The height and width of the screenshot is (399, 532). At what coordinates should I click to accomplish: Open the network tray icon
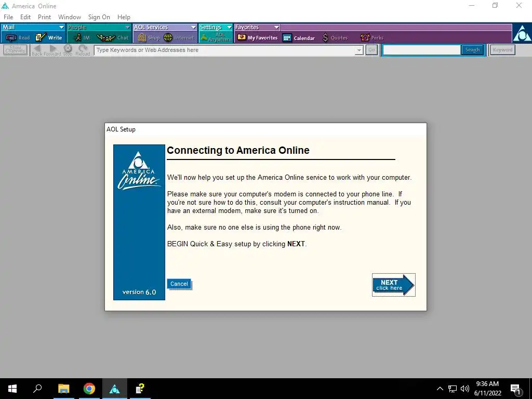(x=453, y=389)
